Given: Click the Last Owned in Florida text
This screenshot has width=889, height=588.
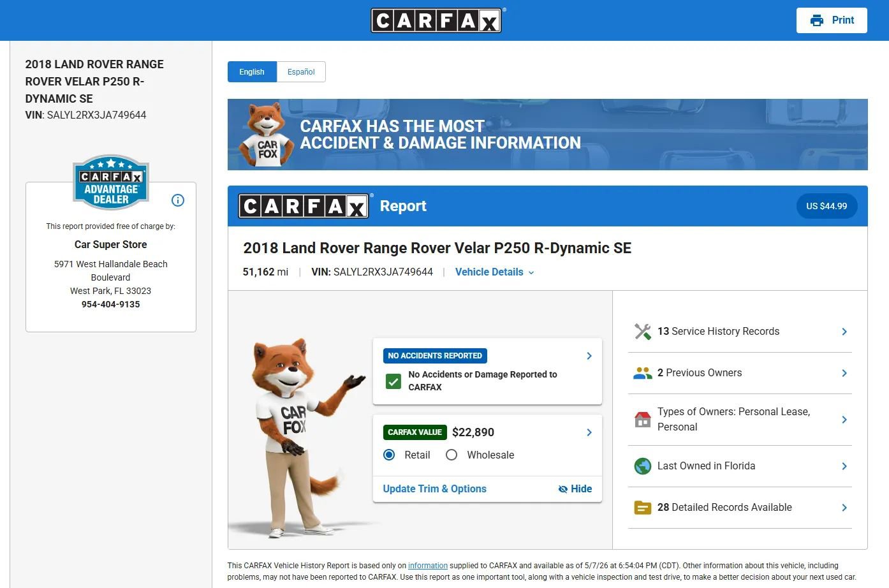Looking at the screenshot, I should [706, 466].
